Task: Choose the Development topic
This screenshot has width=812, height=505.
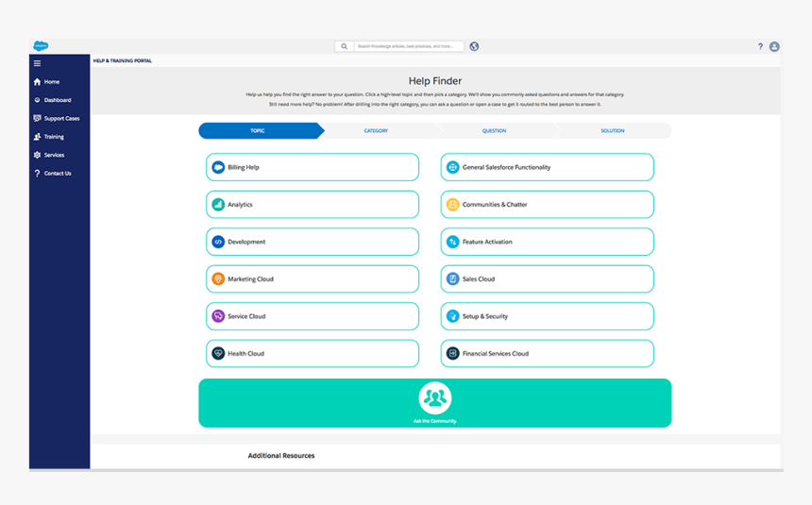Action: coord(313,242)
